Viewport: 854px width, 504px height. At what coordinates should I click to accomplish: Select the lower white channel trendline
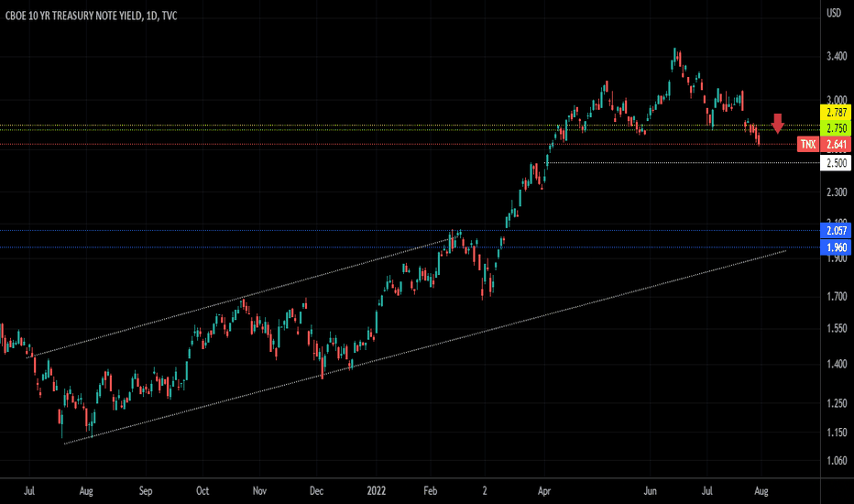425,347
